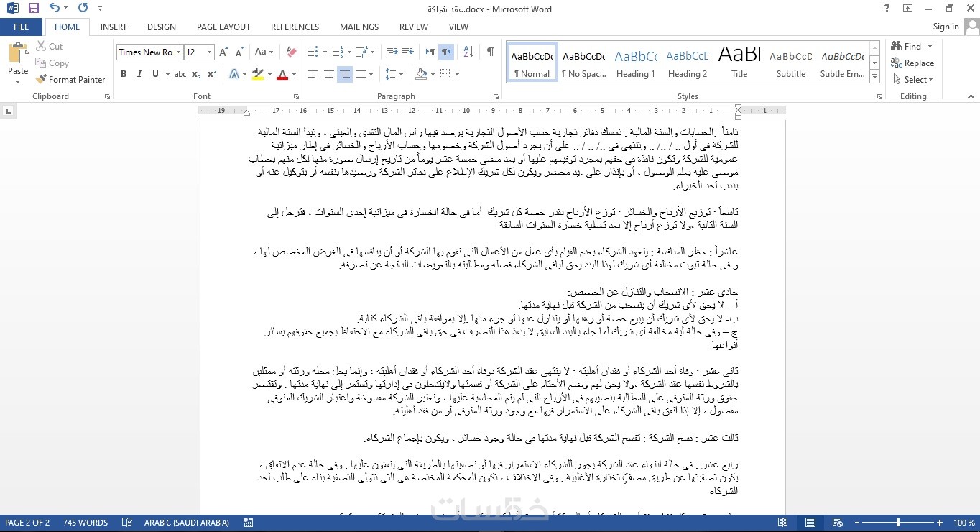Clear all formatting eraser icon
980x532 pixels.
291,52
